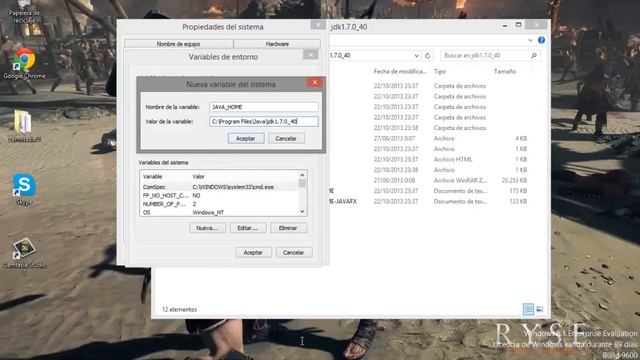Image resolution: width=640 pixels, height=360 pixels.
Task: Click Nueva... under Variables del sistema
Action: coord(207,228)
